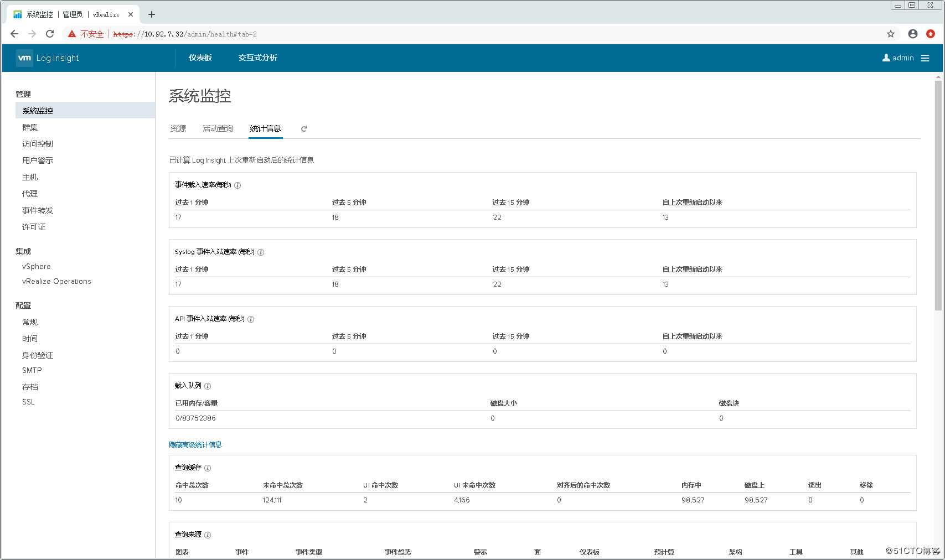Open 仪表板 in top navigation
Image resolution: width=945 pixels, height=560 pixels.
tap(200, 58)
